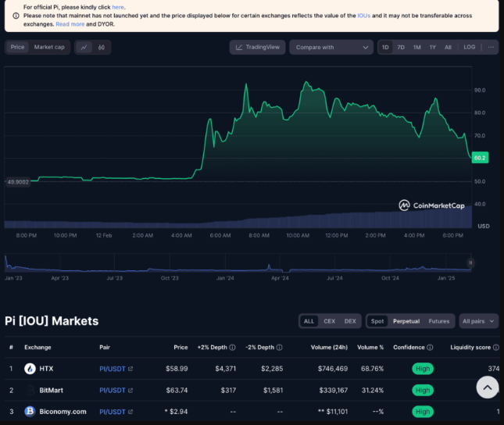Click the Read more link
The image size is (504, 425).
[x=70, y=24]
